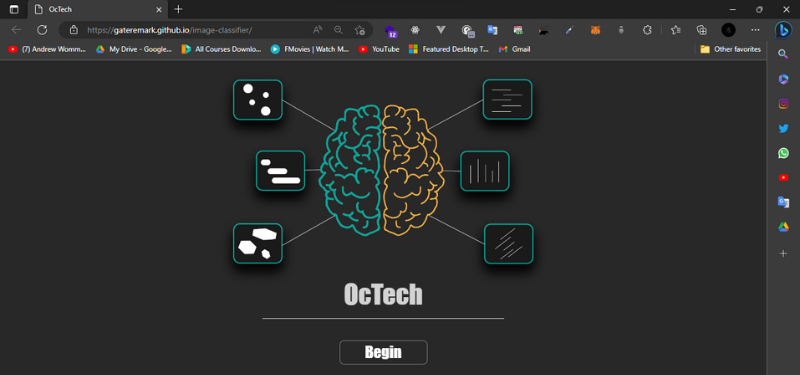This screenshot has width=800, height=375.
Task: Open the Google Translate extension icon
Action: pyautogui.click(x=492, y=30)
